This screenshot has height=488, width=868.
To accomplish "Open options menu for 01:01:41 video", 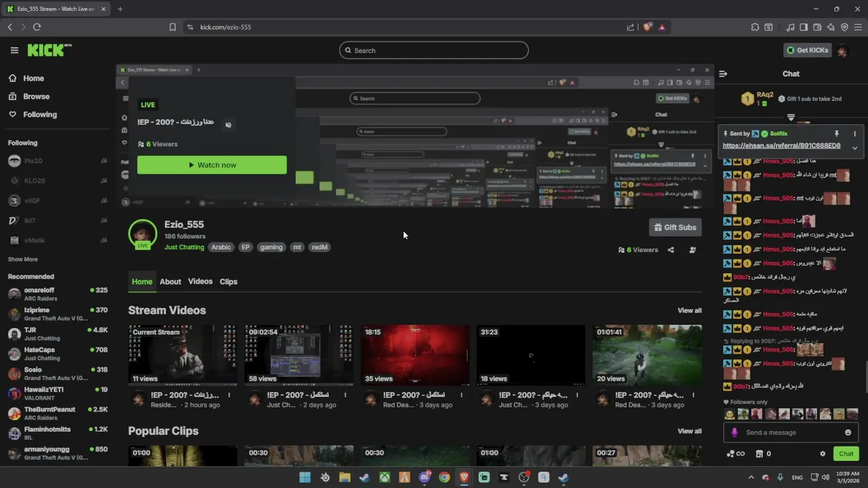I will click(694, 395).
